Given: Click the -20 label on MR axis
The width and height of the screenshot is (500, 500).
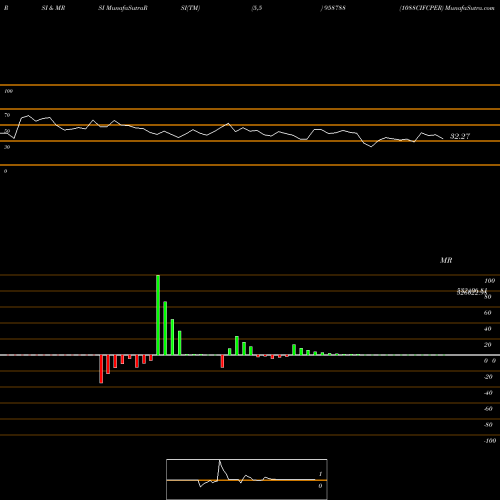Looking at the screenshot, I should pos(488,377).
